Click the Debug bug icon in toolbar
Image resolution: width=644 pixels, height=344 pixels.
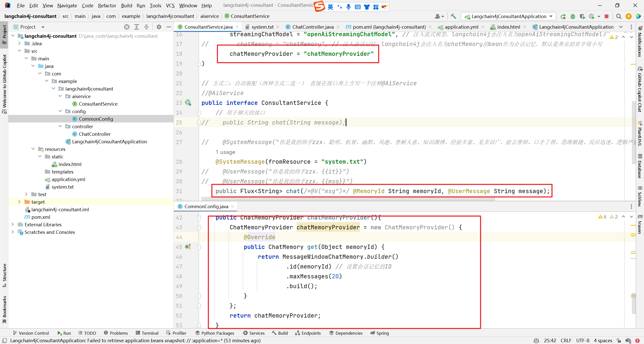[573, 16]
